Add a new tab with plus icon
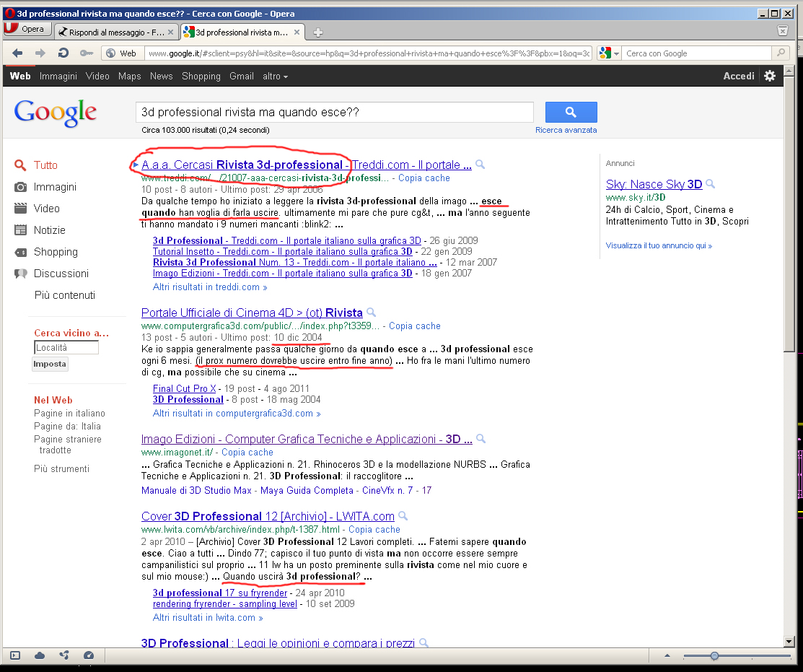 pos(318,32)
